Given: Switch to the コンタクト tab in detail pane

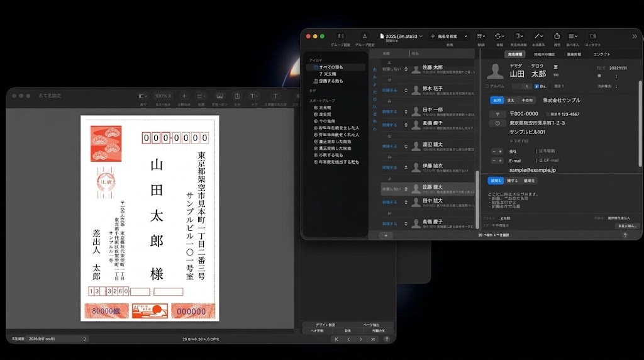Looking at the screenshot, I should click(601, 54).
